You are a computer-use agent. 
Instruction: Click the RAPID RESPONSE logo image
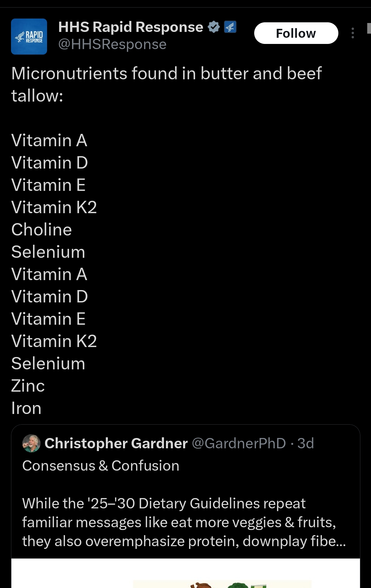coord(29,37)
